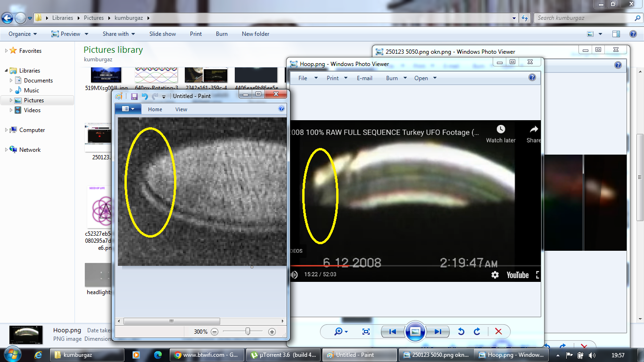
Task: Rotate the photo clockwise in Photo Viewer
Action: [477, 332]
